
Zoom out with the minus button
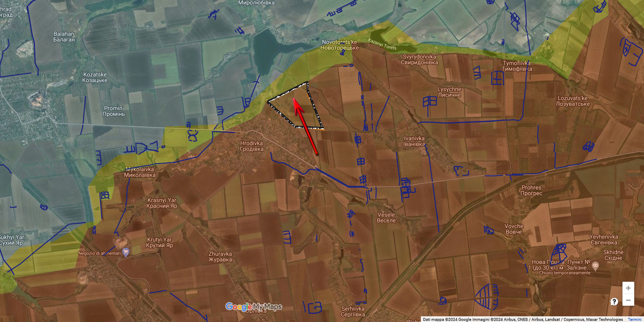tap(628, 300)
